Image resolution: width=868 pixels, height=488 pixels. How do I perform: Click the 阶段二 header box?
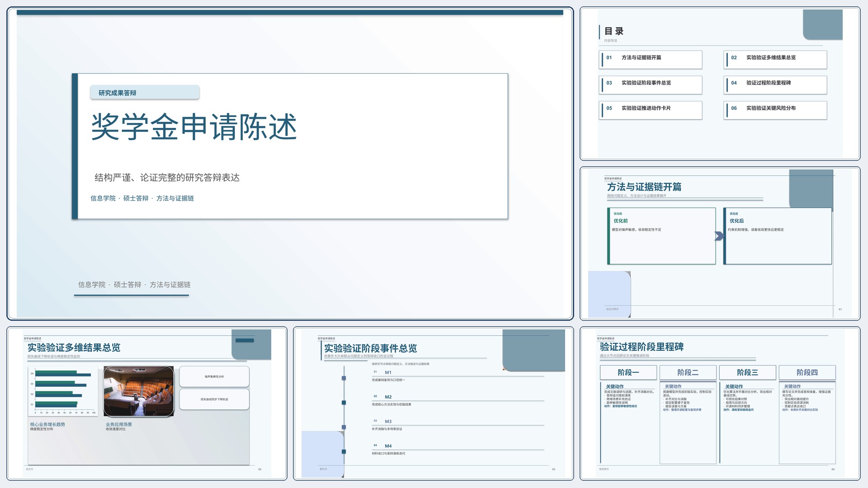coord(688,372)
